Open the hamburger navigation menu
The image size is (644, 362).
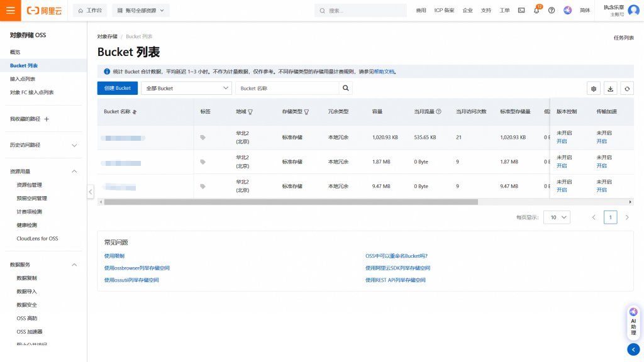tap(11, 11)
